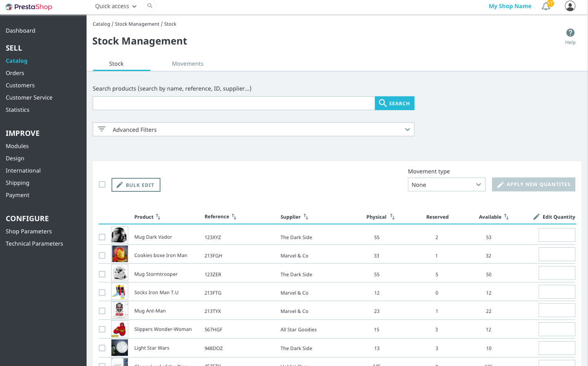
Task: Check the Mug Stormtrooper row checkbox
Action: point(102,274)
